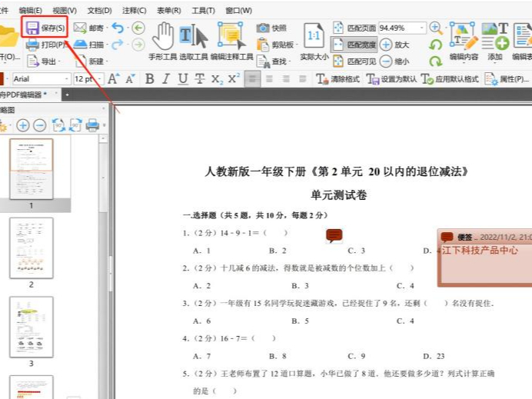Open the Tools (工具) menu
Image resolution: width=532 pixels, height=399 pixels.
[x=203, y=11]
